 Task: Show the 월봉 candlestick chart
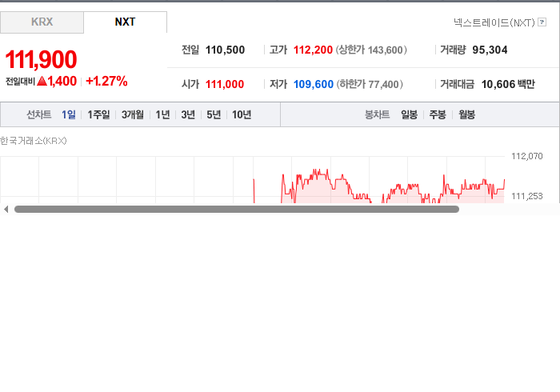tap(466, 114)
